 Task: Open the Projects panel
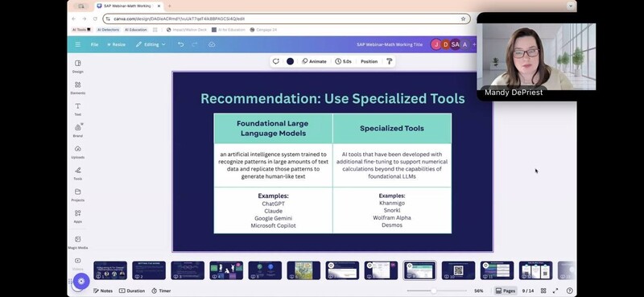[77, 194]
